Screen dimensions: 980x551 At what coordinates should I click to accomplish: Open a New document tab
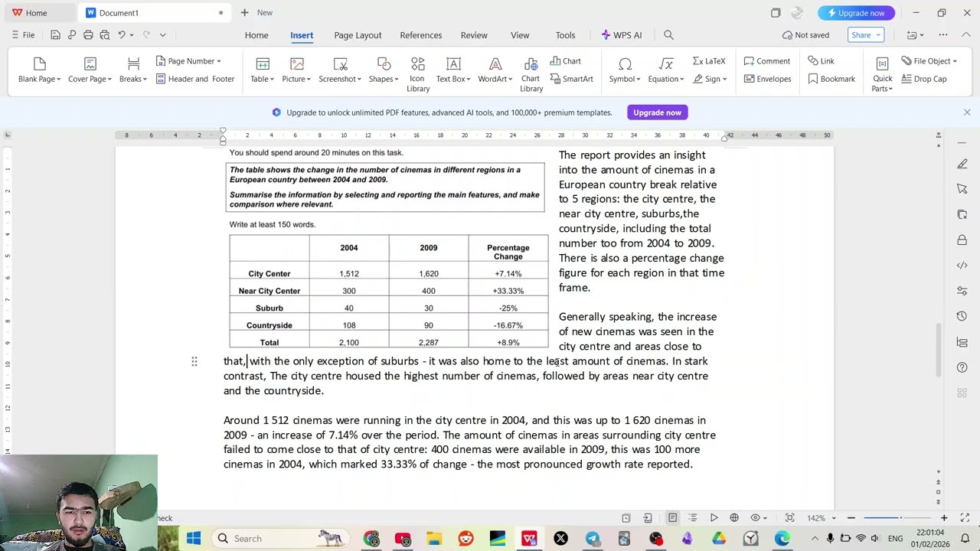pos(256,13)
